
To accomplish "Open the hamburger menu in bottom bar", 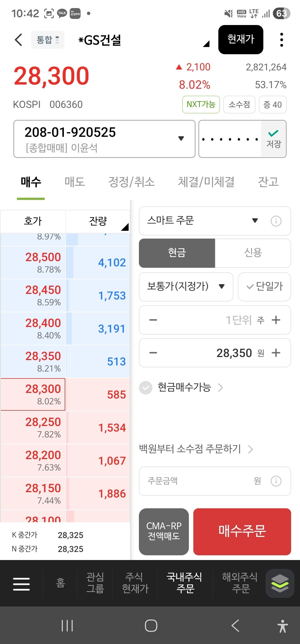I will 21,584.
